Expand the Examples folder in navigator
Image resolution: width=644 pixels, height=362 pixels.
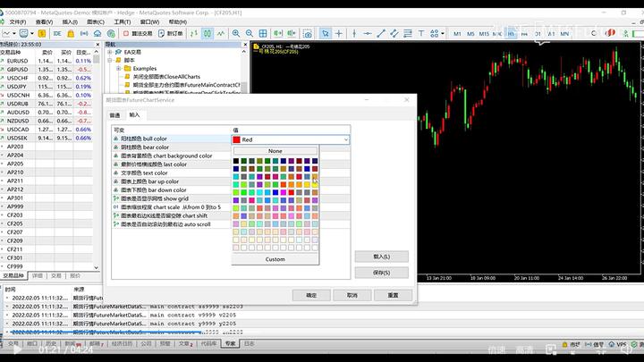click(118, 68)
